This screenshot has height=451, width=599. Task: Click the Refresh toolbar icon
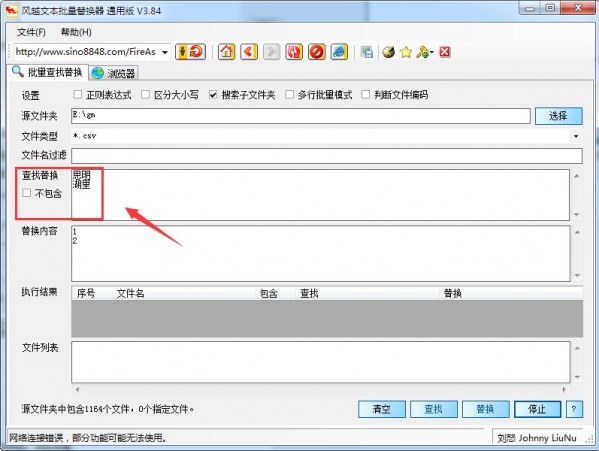294,52
